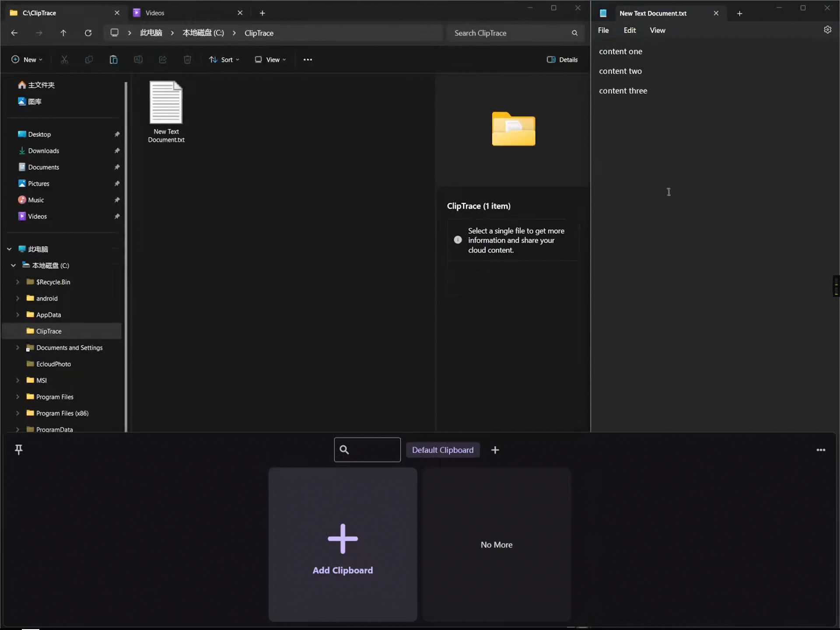Image resolution: width=840 pixels, height=630 pixels.
Task: Open Notepad Edit menu
Action: pyautogui.click(x=630, y=30)
